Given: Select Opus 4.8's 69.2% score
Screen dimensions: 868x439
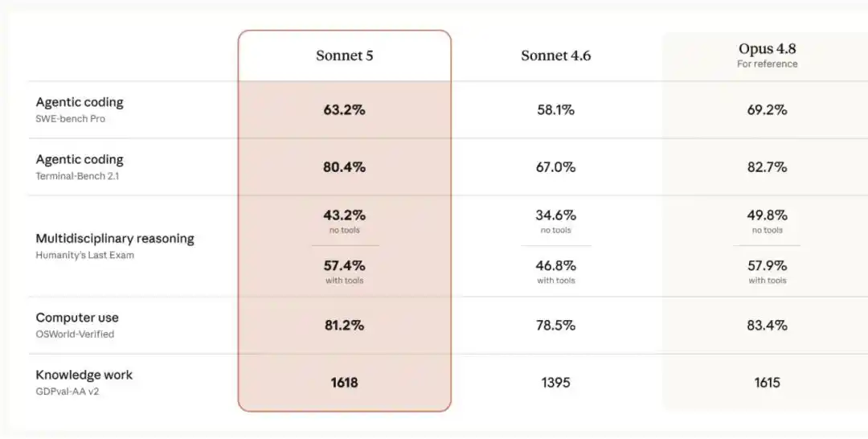Looking at the screenshot, I should pyautogui.click(x=768, y=109).
